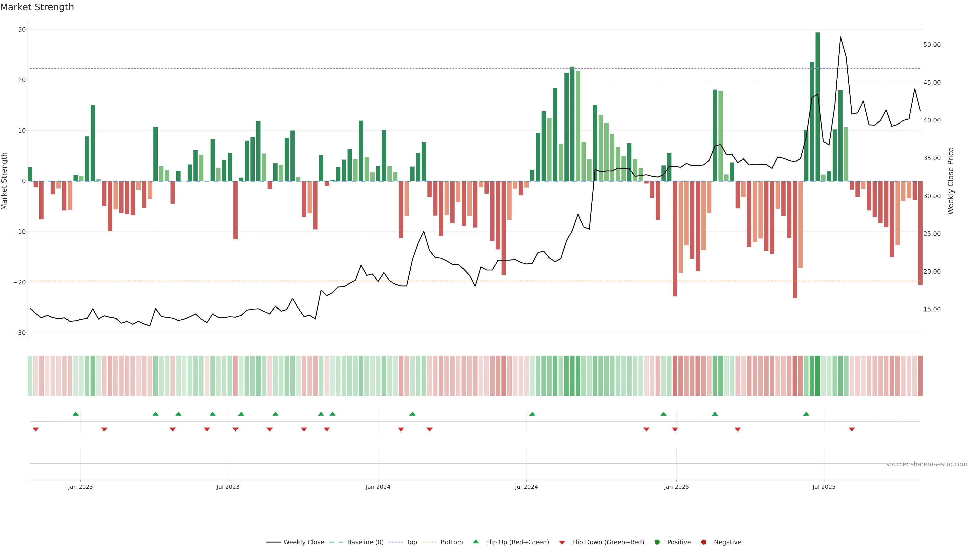Click the Market Strength chart title
Viewport: 980px width, 551px height.
(37, 7)
